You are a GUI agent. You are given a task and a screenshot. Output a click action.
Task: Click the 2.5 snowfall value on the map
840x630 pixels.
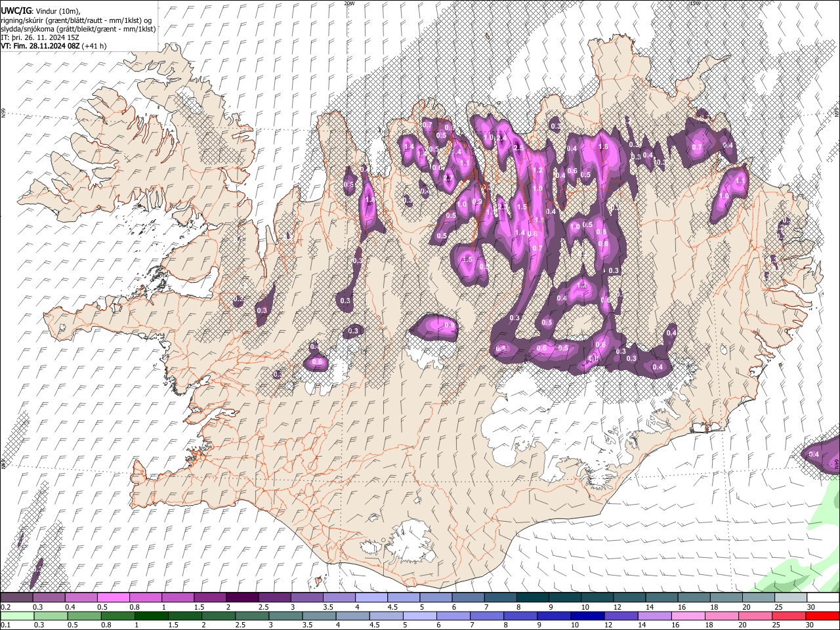[518, 148]
